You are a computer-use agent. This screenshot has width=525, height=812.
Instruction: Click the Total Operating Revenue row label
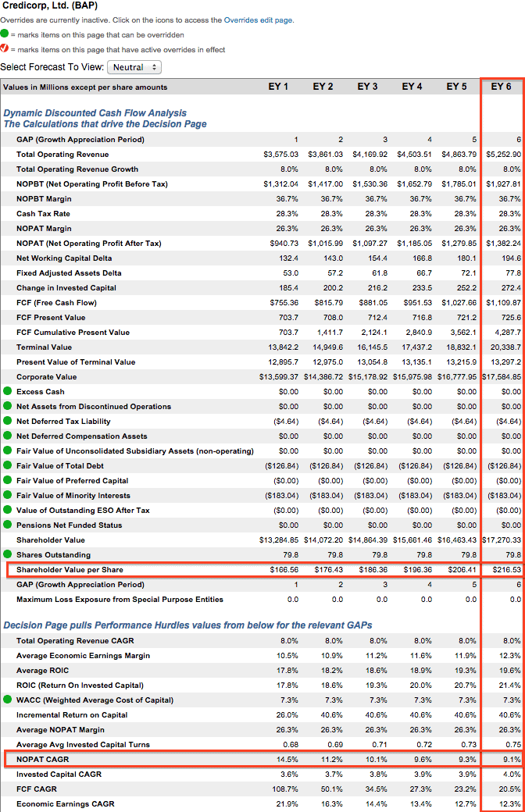point(62,155)
